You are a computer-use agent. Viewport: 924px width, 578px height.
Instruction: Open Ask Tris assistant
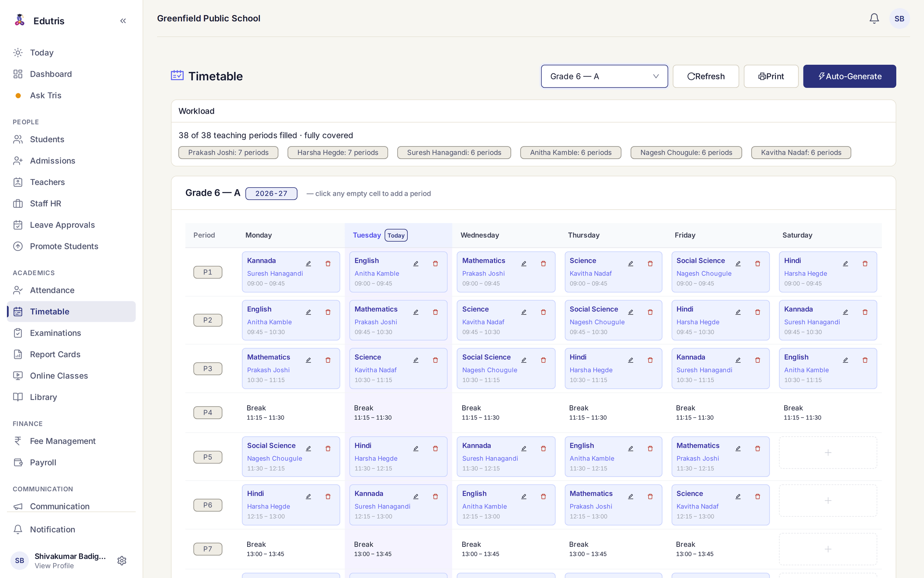click(72, 95)
